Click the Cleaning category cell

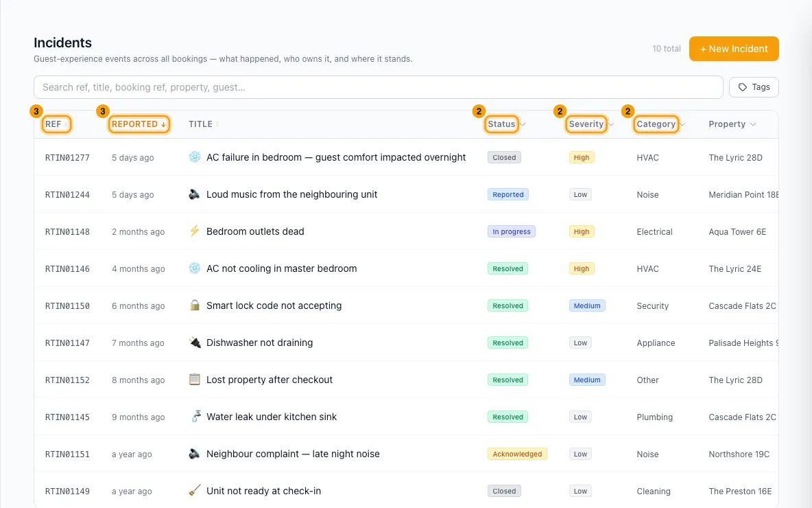[653, 492]
